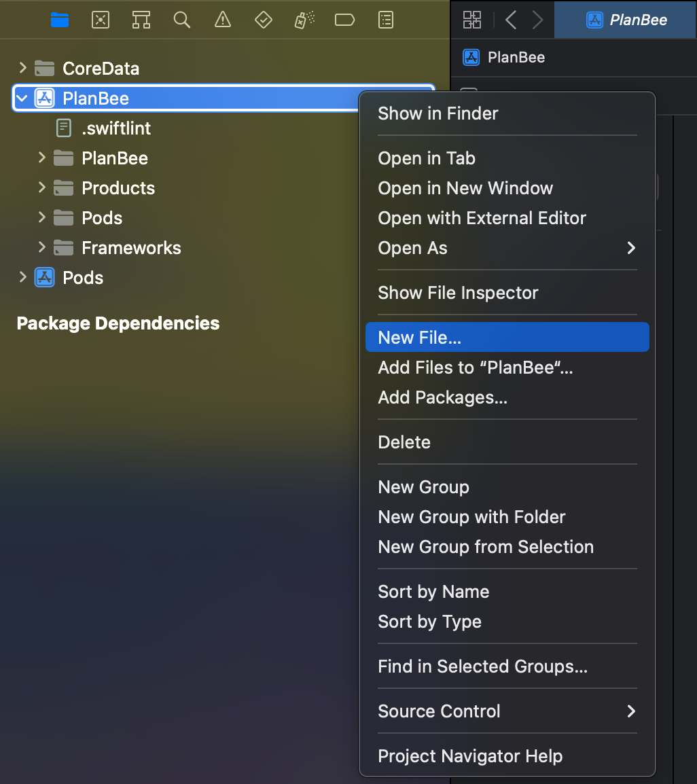Expand the Frameworks folder
697x784 pixels.
pyautogui.click(x=42, y=247)
